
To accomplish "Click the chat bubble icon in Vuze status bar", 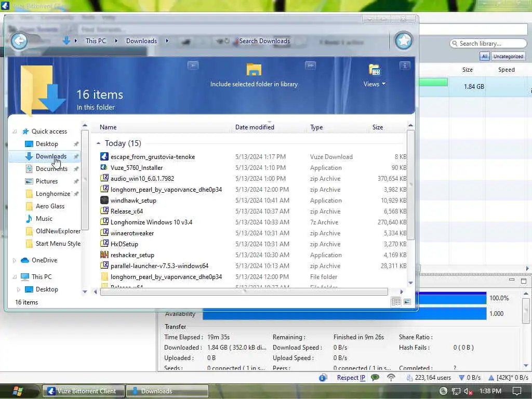I will coord(375,377).
